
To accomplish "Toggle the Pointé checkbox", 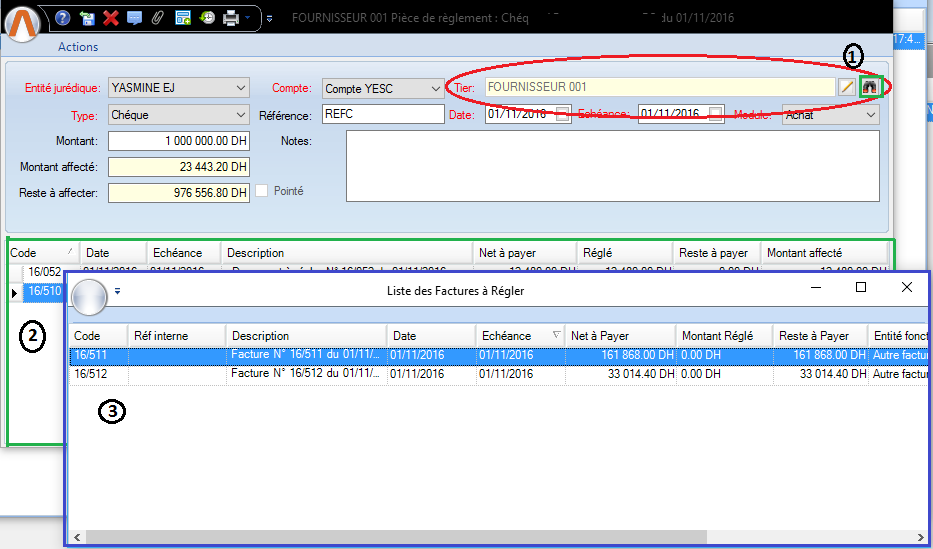I will pos(262,191).
